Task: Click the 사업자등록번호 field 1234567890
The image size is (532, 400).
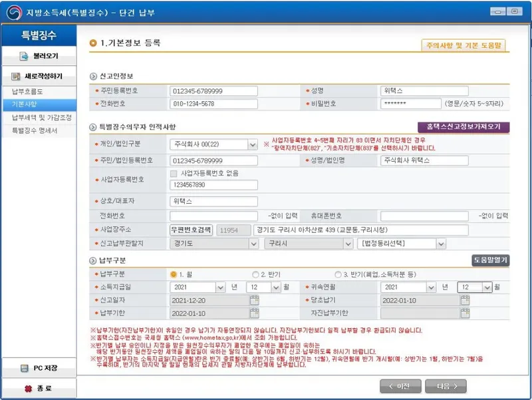Action: (213, 185)
